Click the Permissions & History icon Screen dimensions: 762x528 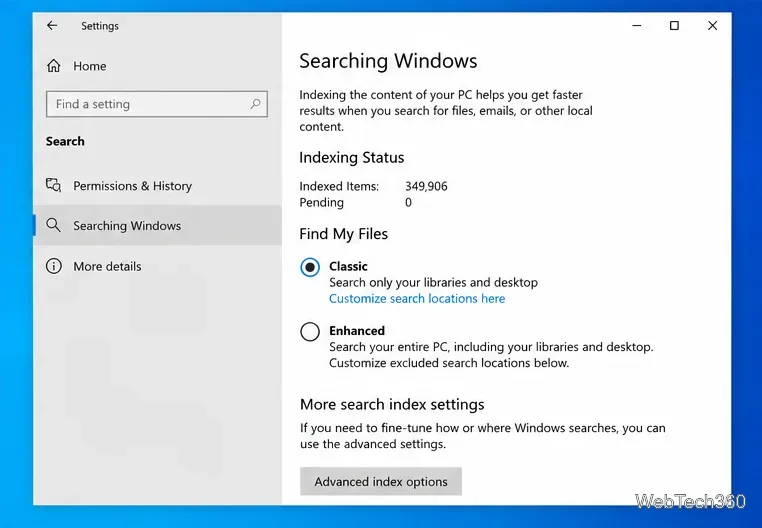[53, 185]
